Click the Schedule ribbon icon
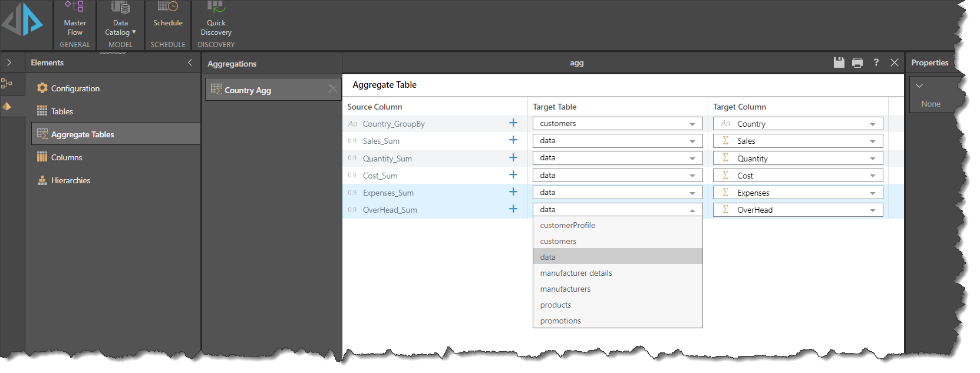The height and width of the screenshot is (373, 980). point(168,15)
